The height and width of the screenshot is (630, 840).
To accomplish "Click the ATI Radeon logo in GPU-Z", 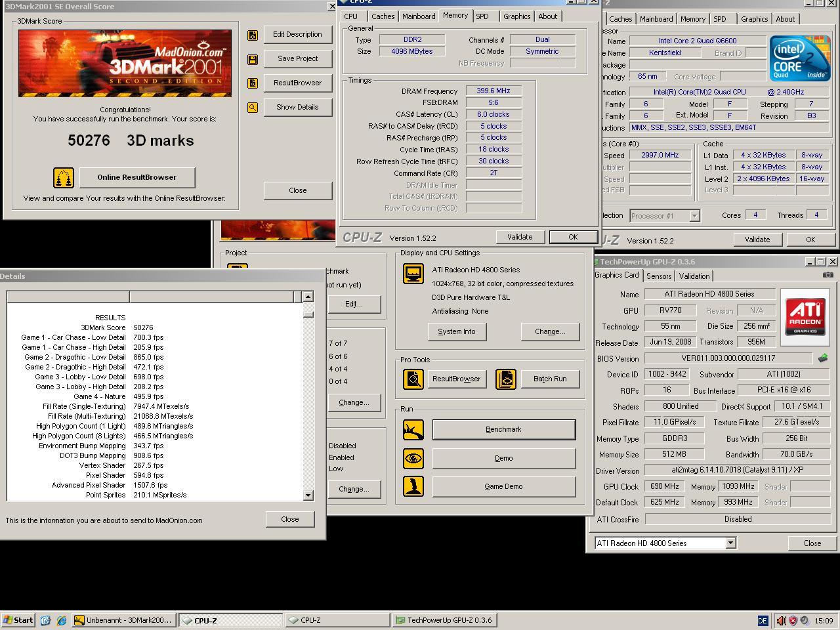I will [x=805, y=317].
